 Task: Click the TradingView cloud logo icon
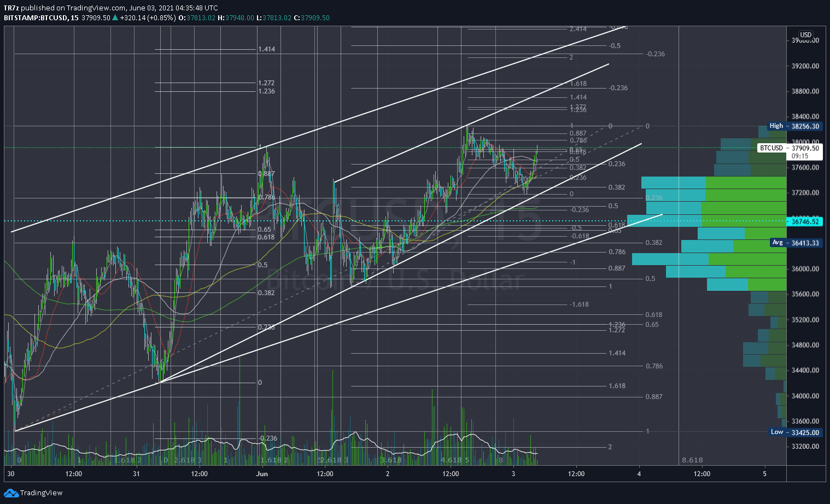(11, 493)
